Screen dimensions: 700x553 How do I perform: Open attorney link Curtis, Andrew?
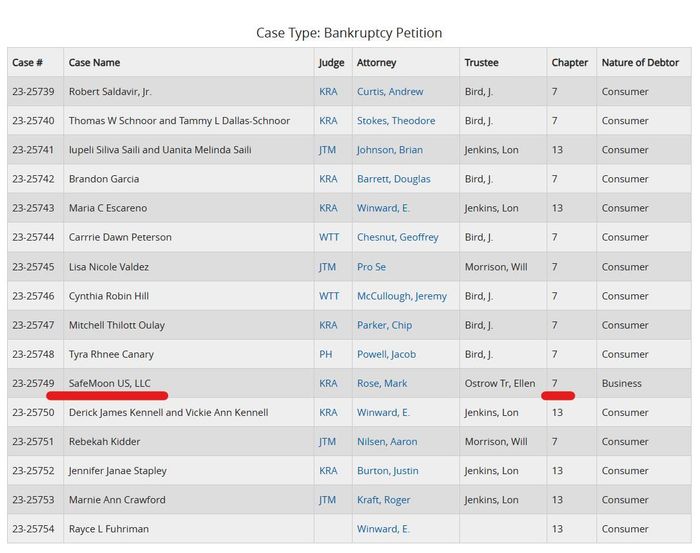(x=390, y=91)
